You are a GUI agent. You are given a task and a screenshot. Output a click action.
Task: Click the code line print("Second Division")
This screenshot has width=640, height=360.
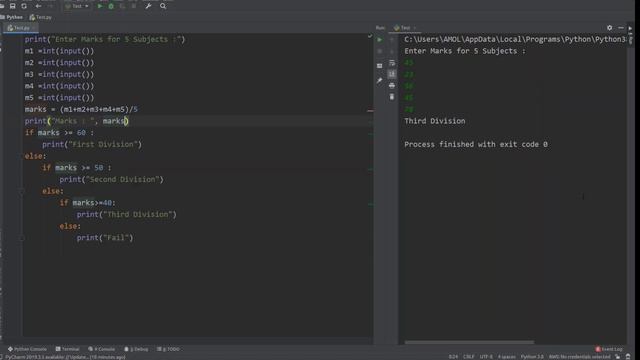click(111, 179)
